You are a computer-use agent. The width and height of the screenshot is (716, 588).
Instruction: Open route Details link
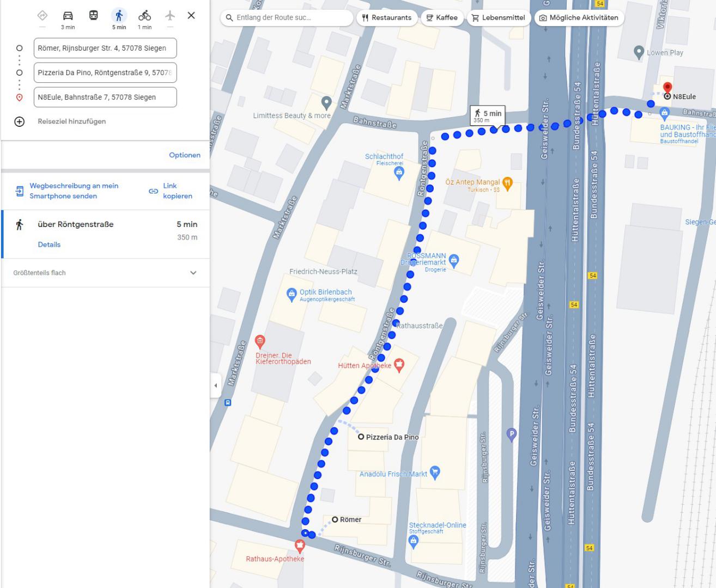coord(49,244)
